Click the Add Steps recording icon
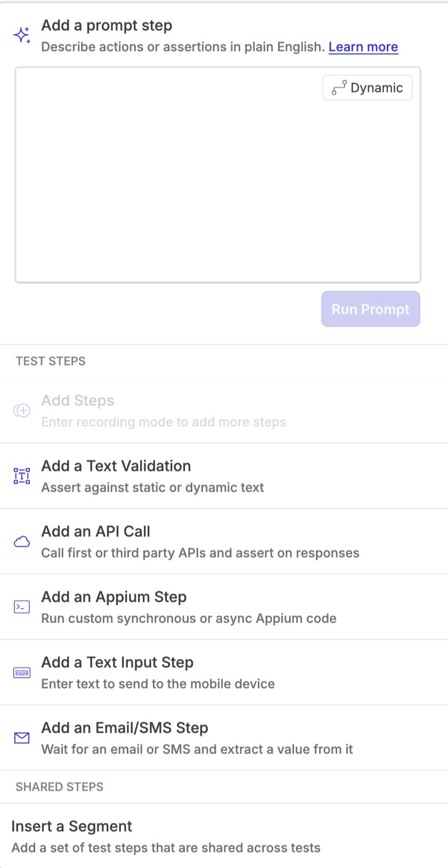The width and height of the screenshot is (448, 868). click(22, 410)
